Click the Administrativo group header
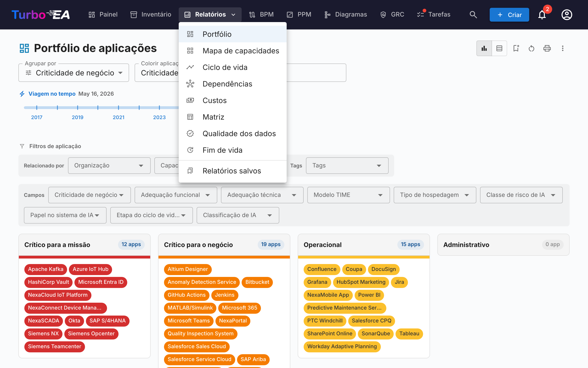 (x=503, y=244)
